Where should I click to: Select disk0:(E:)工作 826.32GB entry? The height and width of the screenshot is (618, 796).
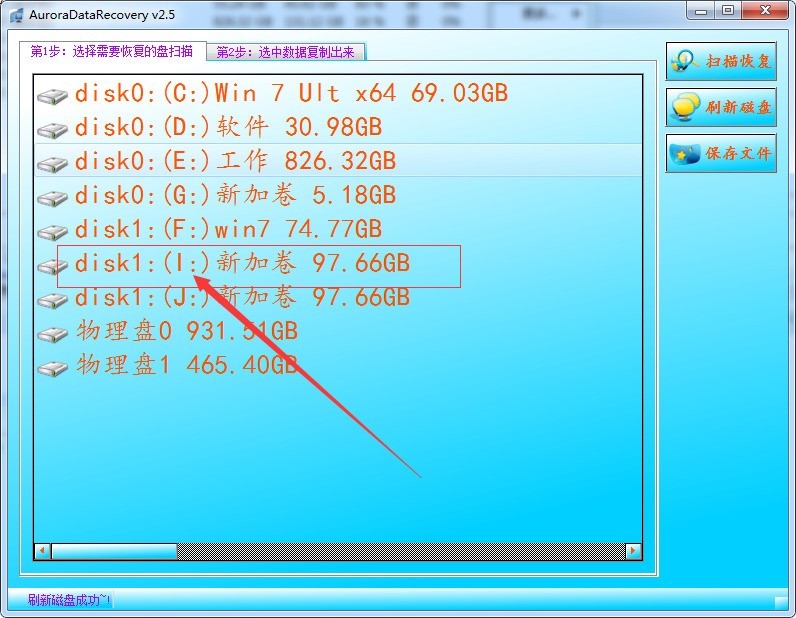(x=236, y=161)
